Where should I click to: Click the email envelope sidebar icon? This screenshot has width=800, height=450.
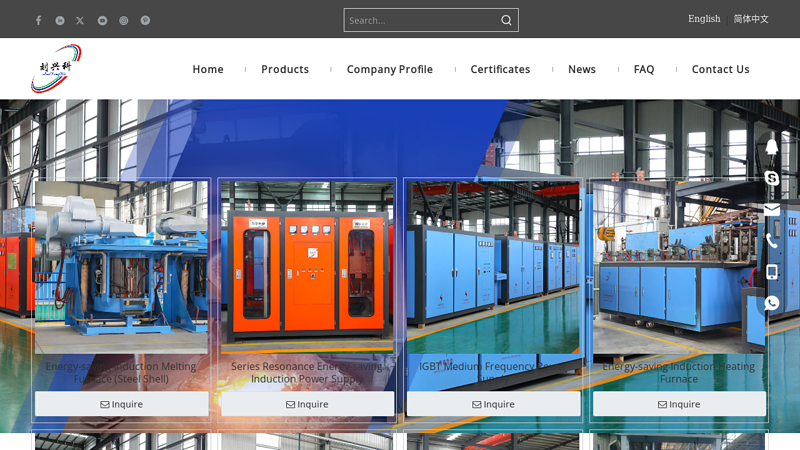[x=771, y=209]
